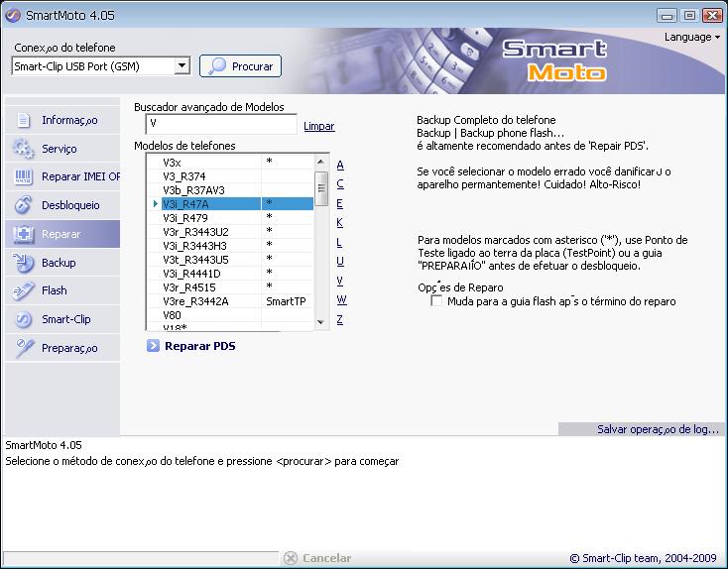The image size is (728, 569).
Task: Click the SmartMoto title bar icon
Action: pos(13,15)
